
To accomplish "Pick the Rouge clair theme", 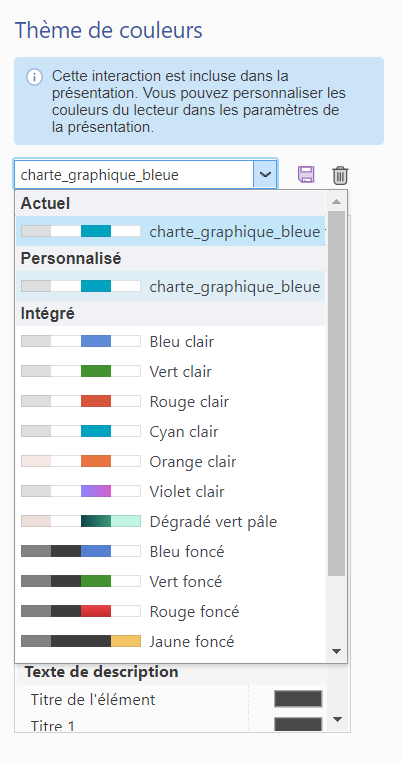I will coord(171,401).
